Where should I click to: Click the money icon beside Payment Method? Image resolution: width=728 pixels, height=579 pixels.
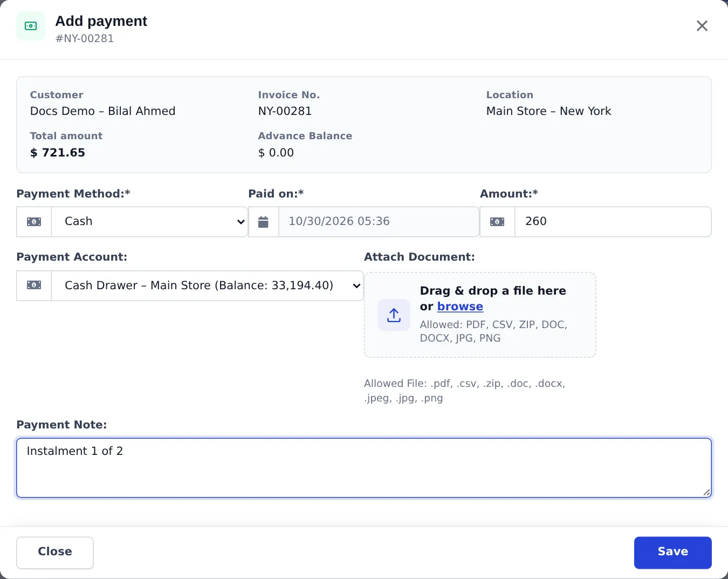click(x=34, y=222)
